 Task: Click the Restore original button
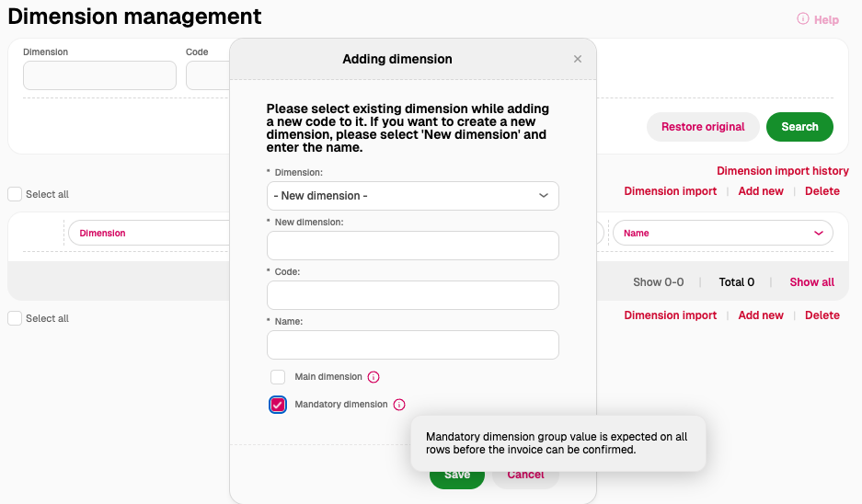tap(703, 127)
